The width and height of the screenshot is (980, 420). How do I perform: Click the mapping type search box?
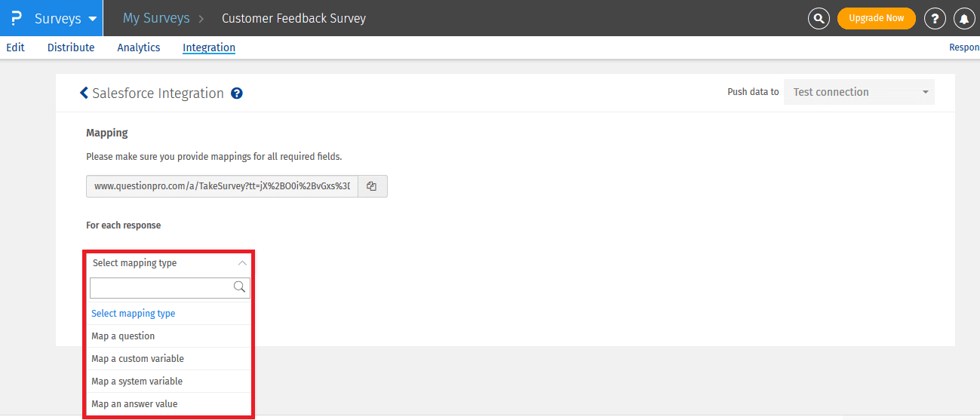point(170,287)
